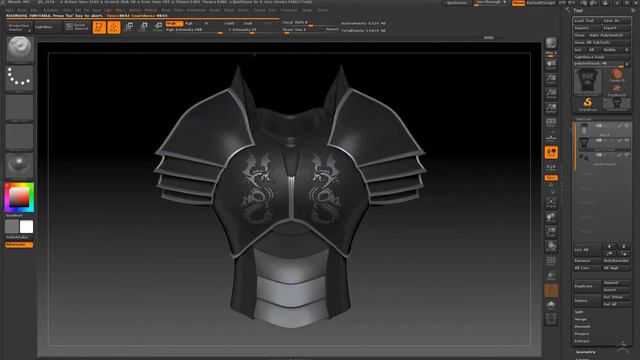Click the right shelf Scale view icon
This screenshot has width=640, height=360.
[551, 232]
